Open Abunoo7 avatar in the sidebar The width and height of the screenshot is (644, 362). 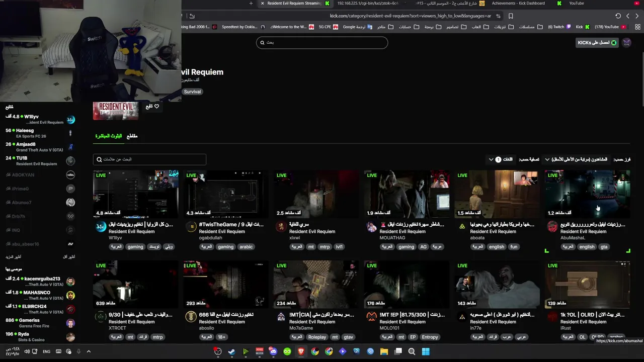pyautogui.click(x=70, y=203)
